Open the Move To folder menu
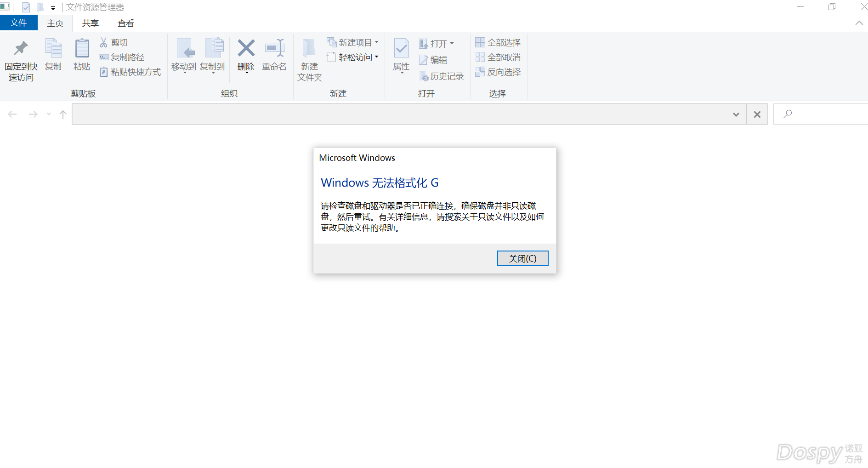Screen dimensions: 868x468 pos(184,55)
